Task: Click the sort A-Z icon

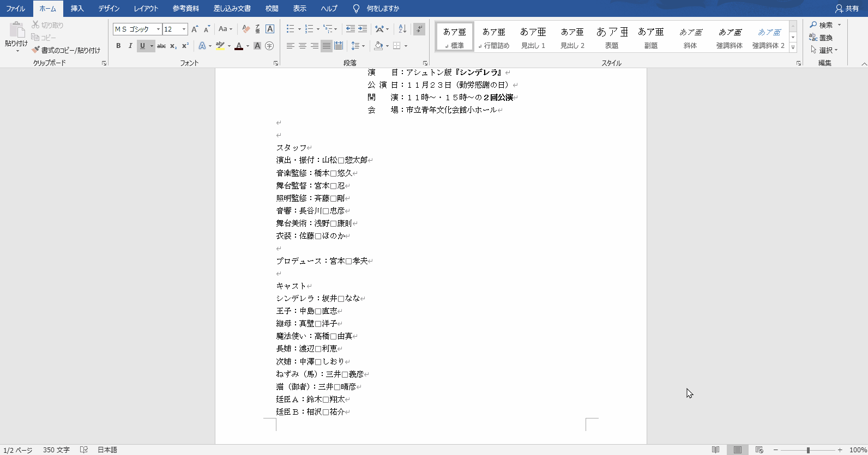Action: [402, 29]
